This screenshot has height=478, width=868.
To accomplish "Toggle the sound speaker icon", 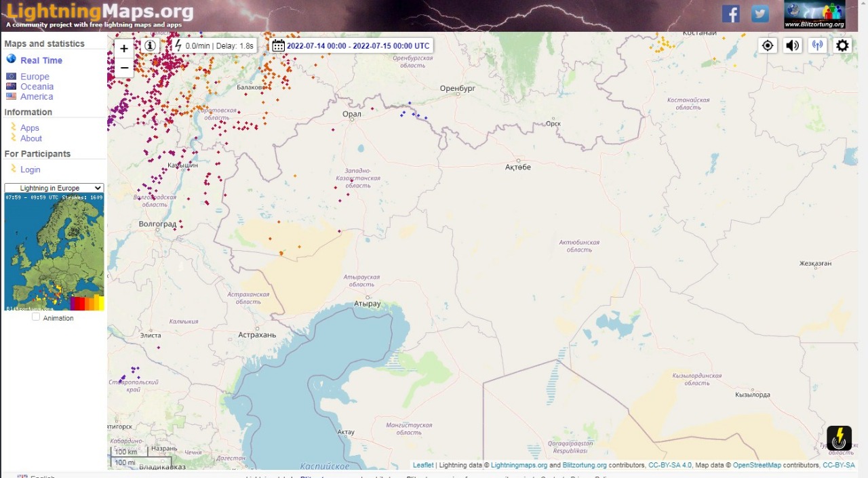I will pyautogui.click(x=792, y=45).
